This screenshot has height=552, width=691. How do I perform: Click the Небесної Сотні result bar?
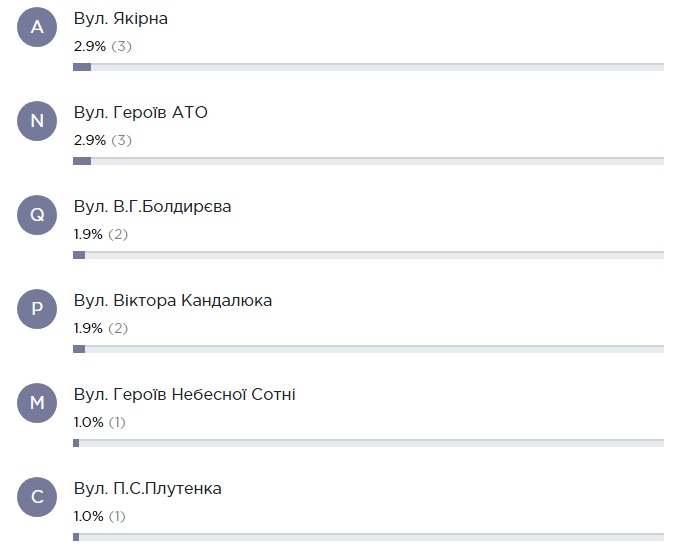(368, 443)
